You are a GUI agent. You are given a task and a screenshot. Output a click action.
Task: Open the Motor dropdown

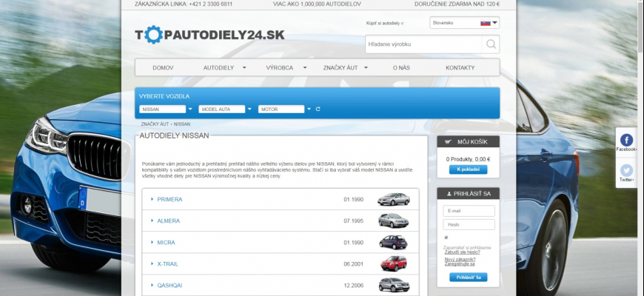285,110
